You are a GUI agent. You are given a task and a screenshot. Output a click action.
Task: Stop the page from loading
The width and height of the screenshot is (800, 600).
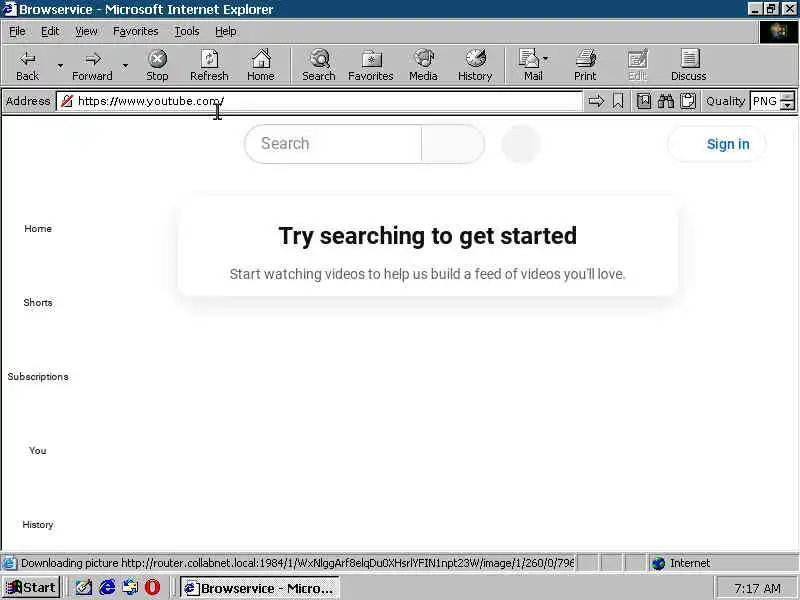click(x=157, y=65)
